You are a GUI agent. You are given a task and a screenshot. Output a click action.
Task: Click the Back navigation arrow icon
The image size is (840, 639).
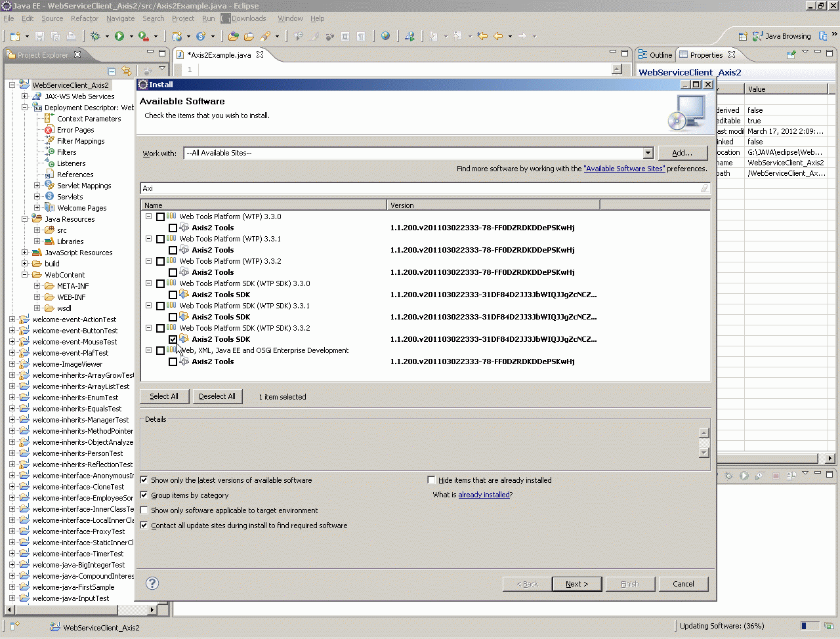498,36
